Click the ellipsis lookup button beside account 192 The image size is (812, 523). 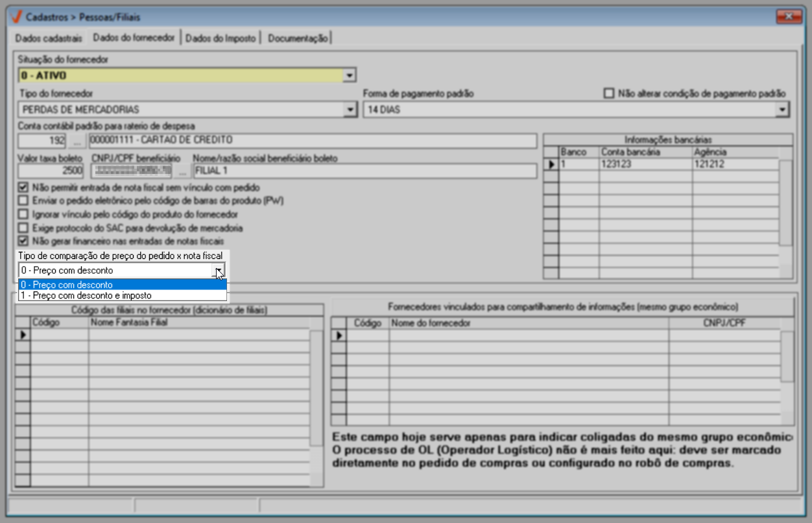click(77, 141)
